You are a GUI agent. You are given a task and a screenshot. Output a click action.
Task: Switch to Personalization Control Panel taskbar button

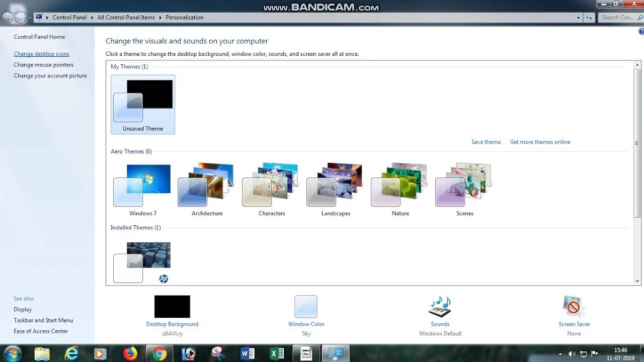[x=336, y=353]
